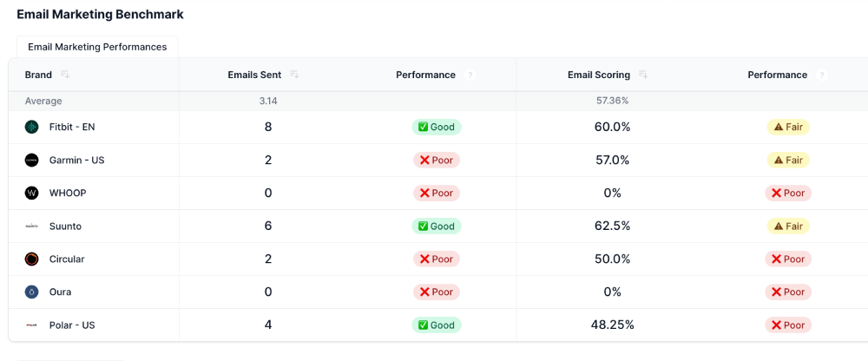The height and width of the screenshot is (361, 868).
Task: Click Polar's Good emails-sent badge
Action: tap(437, 325)
